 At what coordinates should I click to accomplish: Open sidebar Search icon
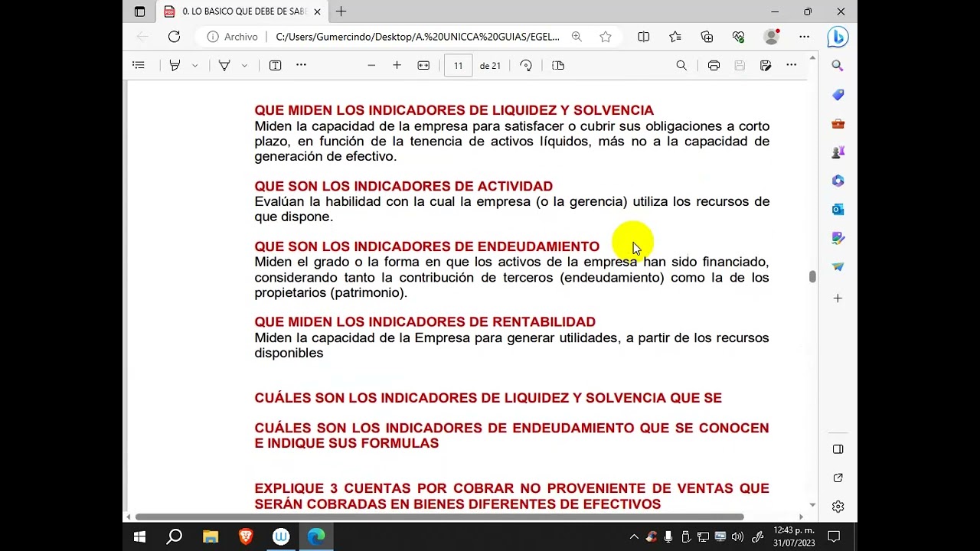838,66
